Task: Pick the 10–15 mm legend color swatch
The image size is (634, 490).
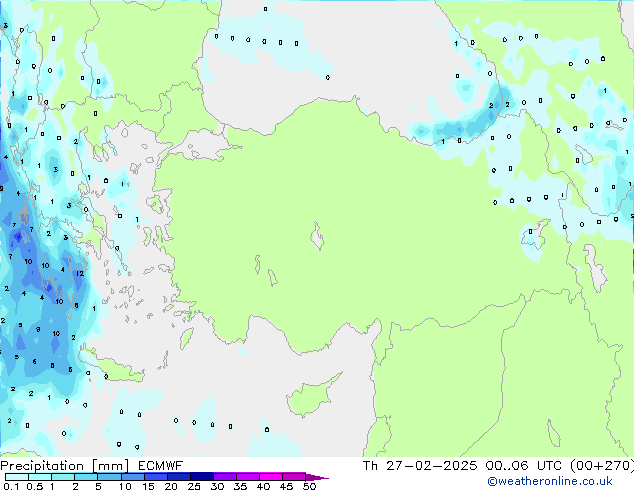Action: 132,477
